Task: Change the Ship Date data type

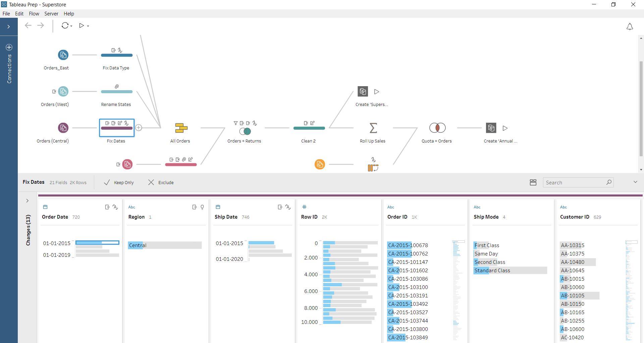Action: [218, 207]
